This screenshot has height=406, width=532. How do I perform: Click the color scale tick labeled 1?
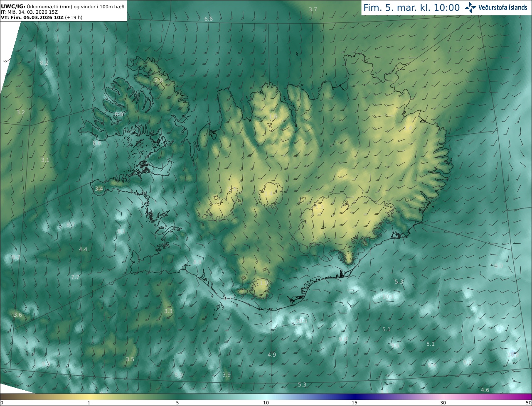coord(89,403)
